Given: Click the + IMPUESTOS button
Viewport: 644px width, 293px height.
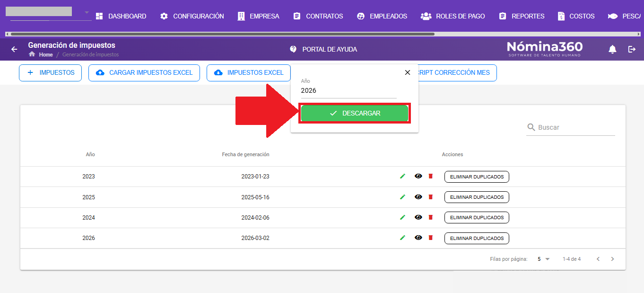Looking at the screenshot, I should [x=50, y=73].
